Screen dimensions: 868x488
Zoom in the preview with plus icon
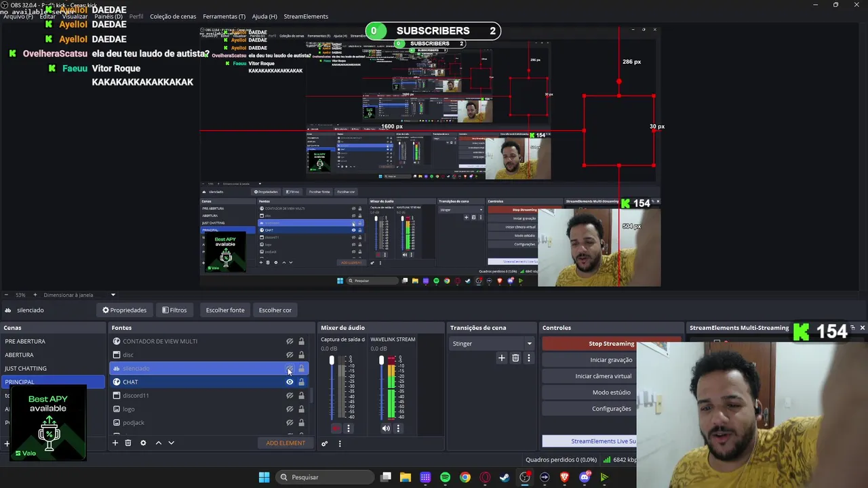coord(35,295)
